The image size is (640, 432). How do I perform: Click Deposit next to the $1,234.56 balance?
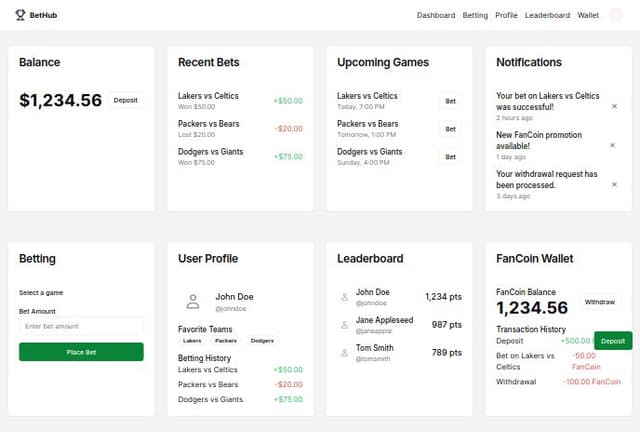coord(126,100)
